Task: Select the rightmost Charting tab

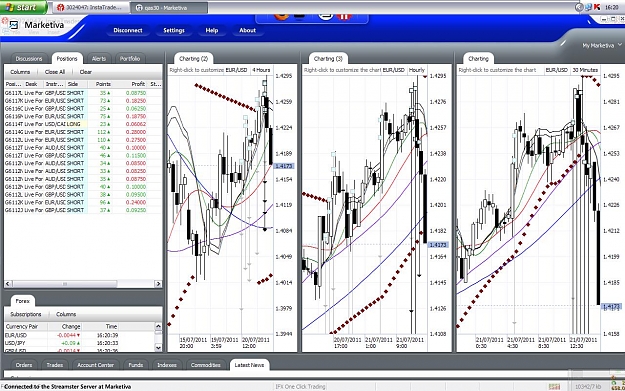Action: [x=478, y=59]
